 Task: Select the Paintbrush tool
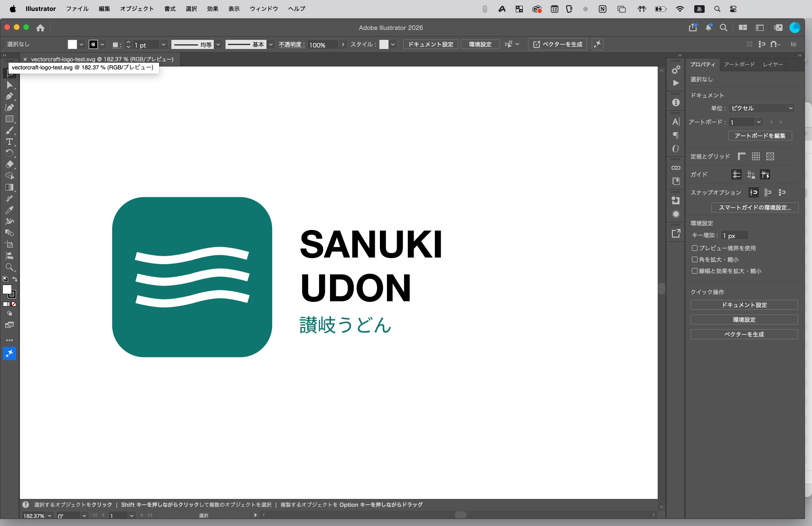click(9, 130)
